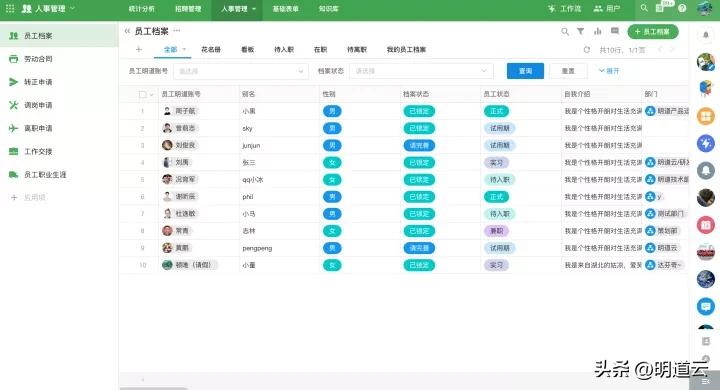Click the 别名 cell showing junjun
720x390 pixels.
click(x=251, y=145)
